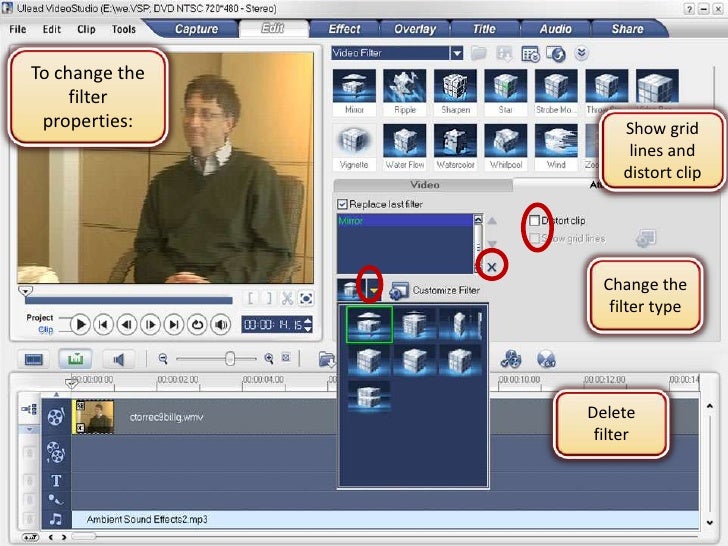The height and width of the screenshot is (546, 728).
Task: Fit project in timeline window
Action: (286, 358)
